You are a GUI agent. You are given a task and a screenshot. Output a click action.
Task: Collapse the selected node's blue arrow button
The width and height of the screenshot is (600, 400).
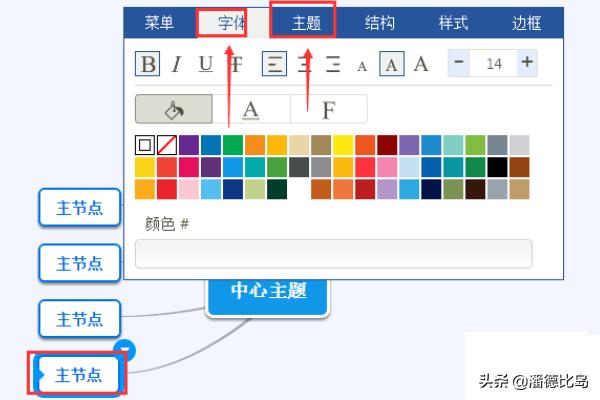click(126, 348)
